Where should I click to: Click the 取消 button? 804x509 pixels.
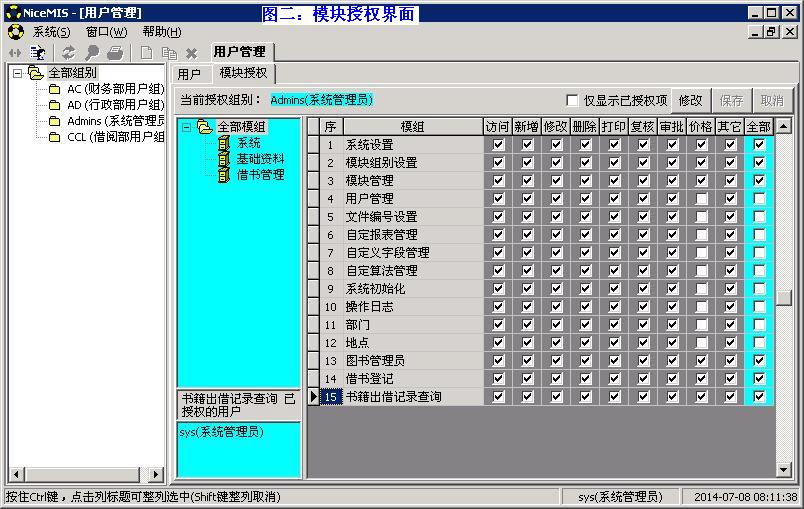click(772, 100)
